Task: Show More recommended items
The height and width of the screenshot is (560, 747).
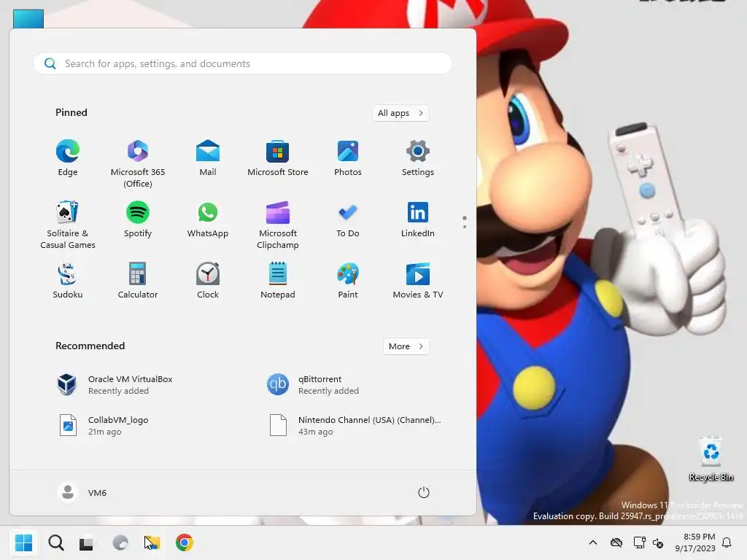Action: coord(406,346)
